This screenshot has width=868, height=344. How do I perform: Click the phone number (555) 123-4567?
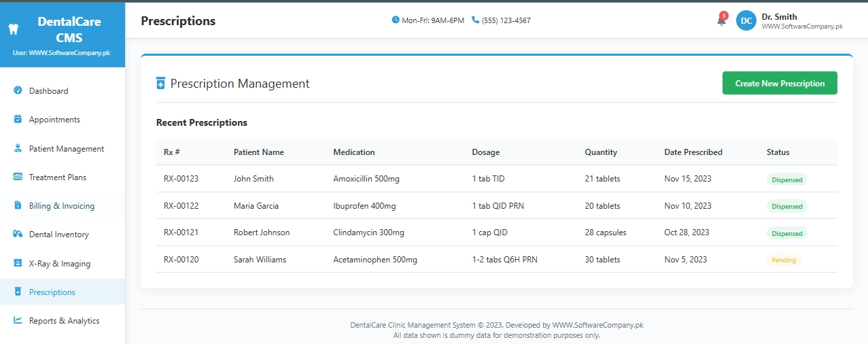pyautogui.click(x=506, y=20)
